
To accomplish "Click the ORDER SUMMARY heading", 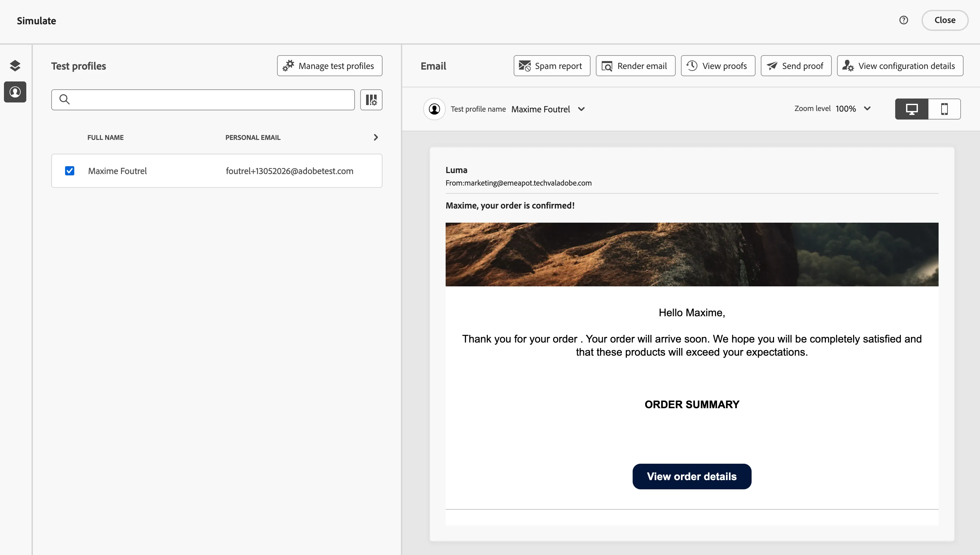I will (691, 405).
